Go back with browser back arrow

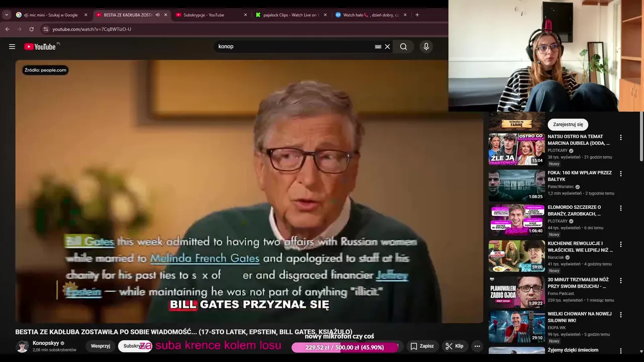click(8, 29)
